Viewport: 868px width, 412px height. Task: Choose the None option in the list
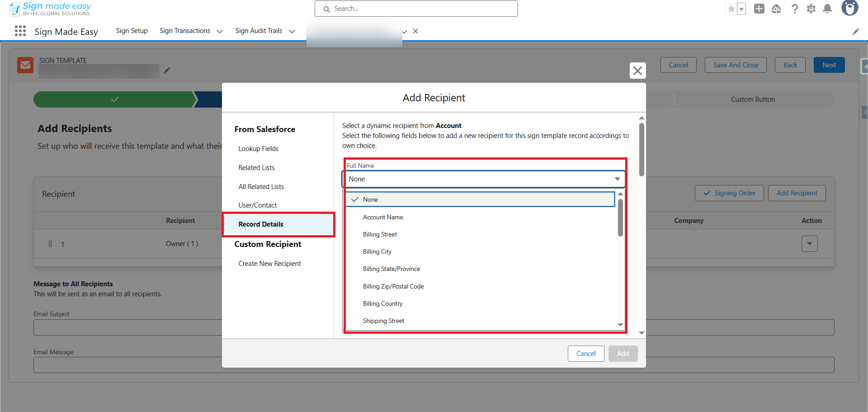480,199
